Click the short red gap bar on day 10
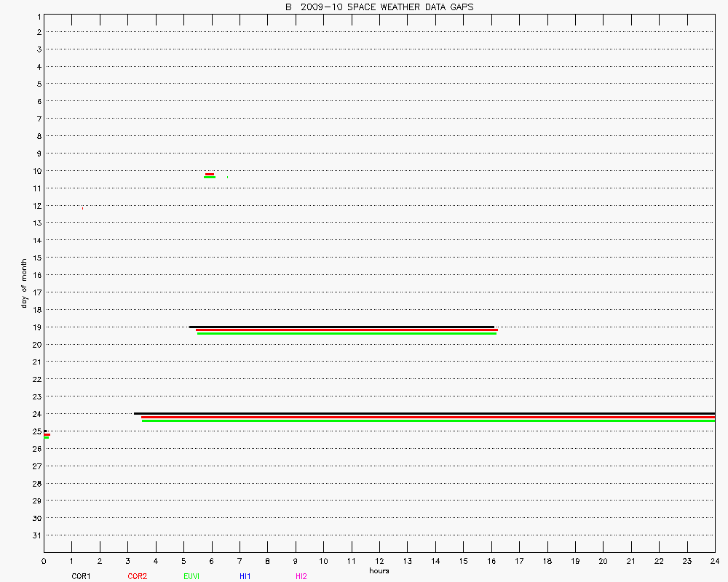This screenshot has height=582, width=728. click(210, 174)
